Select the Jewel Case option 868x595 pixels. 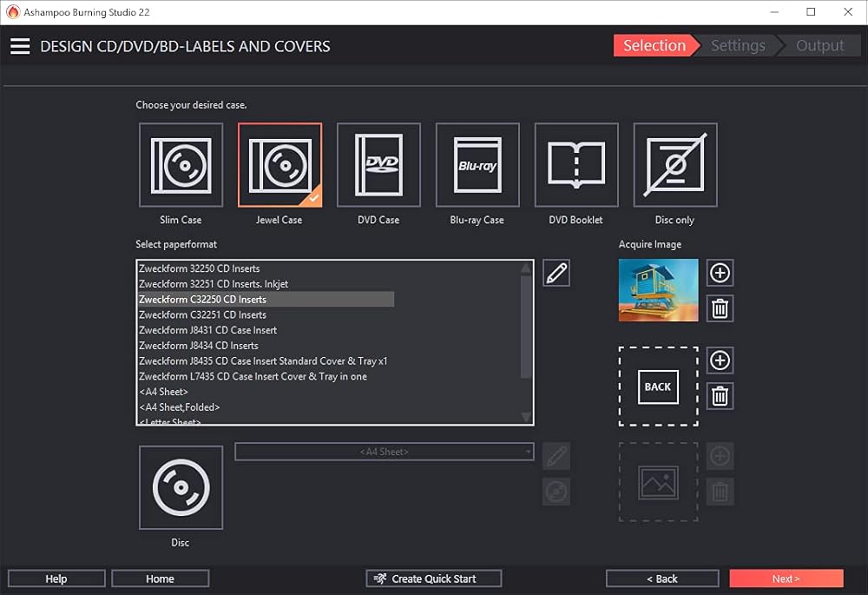click(279, 165)
